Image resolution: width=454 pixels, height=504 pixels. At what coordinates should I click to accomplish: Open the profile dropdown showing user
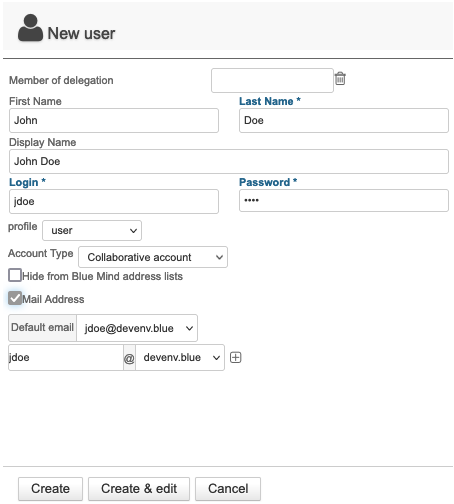(92, 230)
